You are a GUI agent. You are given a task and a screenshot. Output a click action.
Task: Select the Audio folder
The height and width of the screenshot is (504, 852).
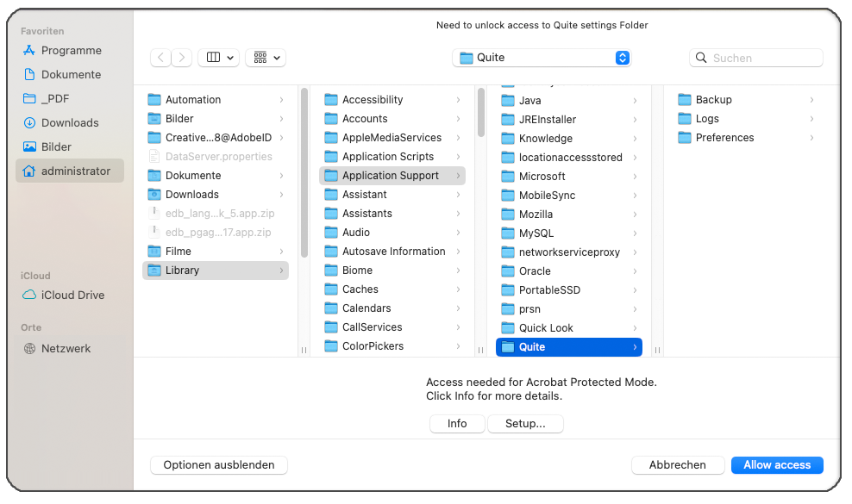coord(392,232)
